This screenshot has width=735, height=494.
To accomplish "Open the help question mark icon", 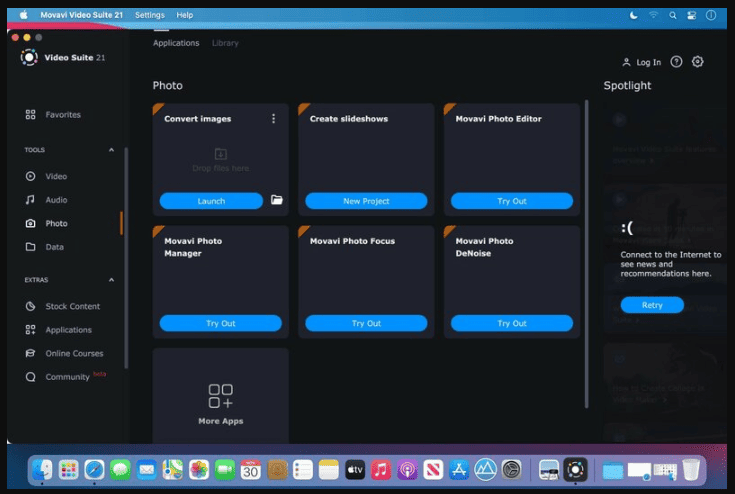I will [676, 61].
